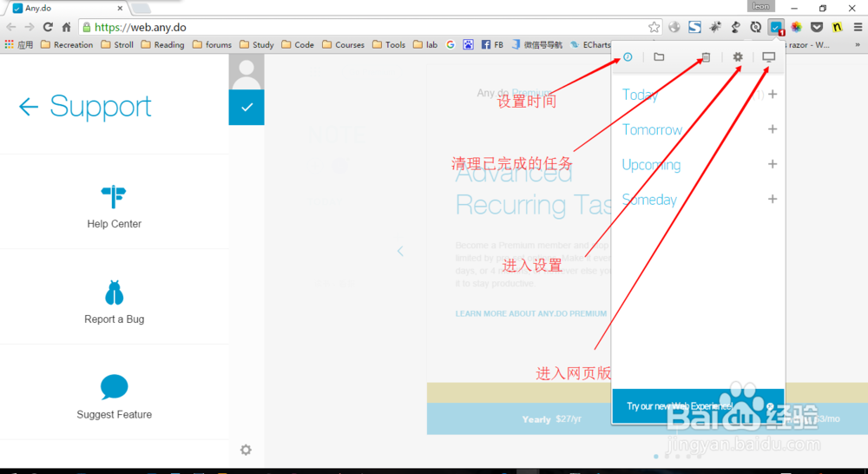Select the Yearly $27/yr plan

pos(552,419)
